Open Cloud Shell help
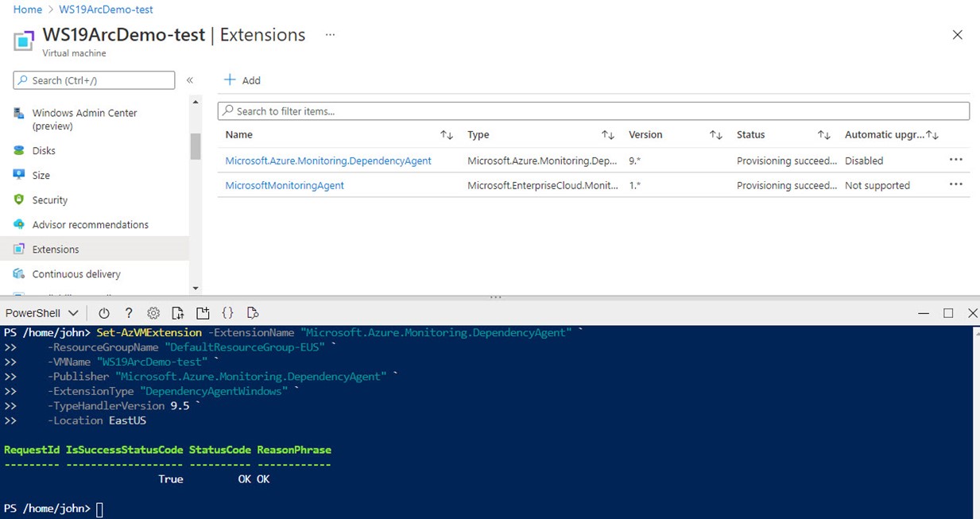The height and width of the screenshot is (519, 980). (128, 312)
